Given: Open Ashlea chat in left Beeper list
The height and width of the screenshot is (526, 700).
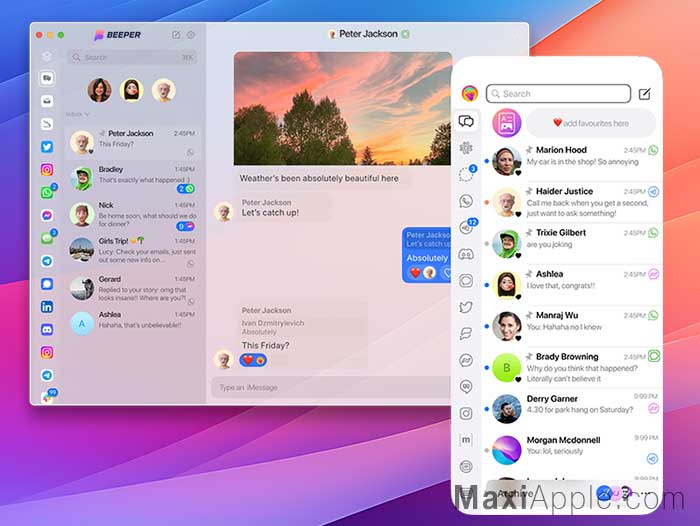Looking at the screenshot, I should [x=133, y=322].
